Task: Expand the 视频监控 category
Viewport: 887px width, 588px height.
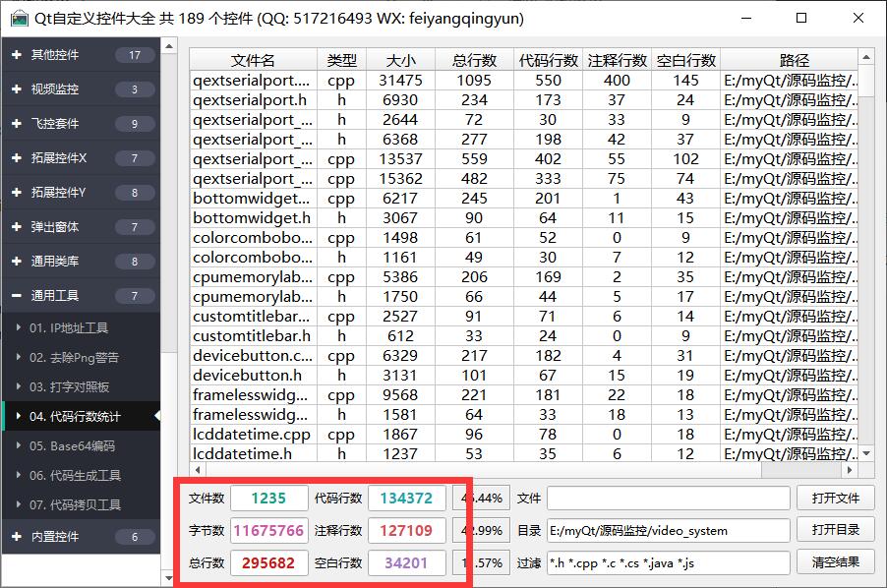Action: pyautogui.click(x=55, y=89)
